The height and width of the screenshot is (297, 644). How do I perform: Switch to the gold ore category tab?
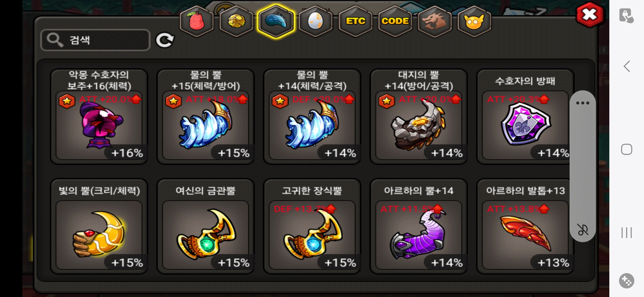pyautogui.click(x=236, y=21)
